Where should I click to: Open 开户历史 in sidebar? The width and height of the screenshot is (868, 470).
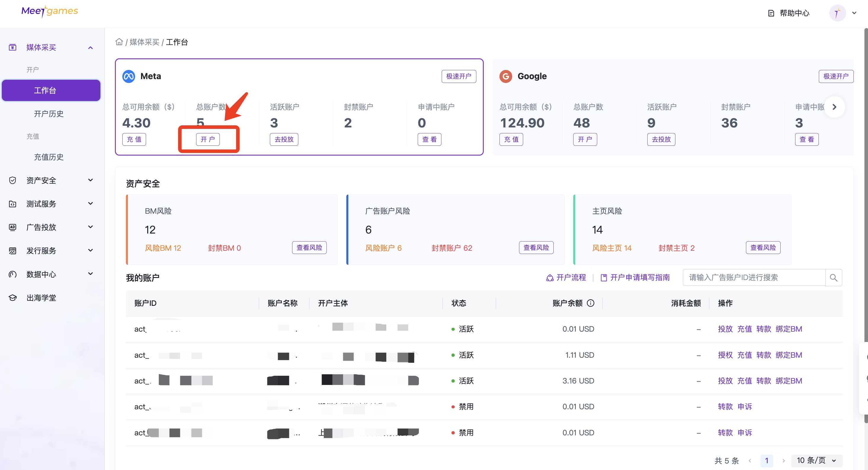coord(49,113)
